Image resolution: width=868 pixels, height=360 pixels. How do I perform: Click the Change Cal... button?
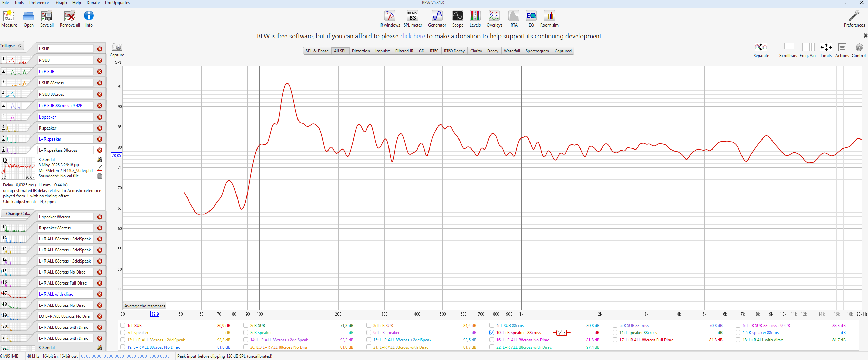tap(18, 214)
